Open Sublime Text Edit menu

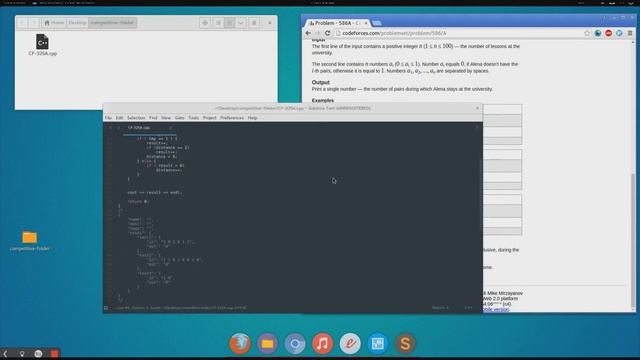tap(119, 118)
